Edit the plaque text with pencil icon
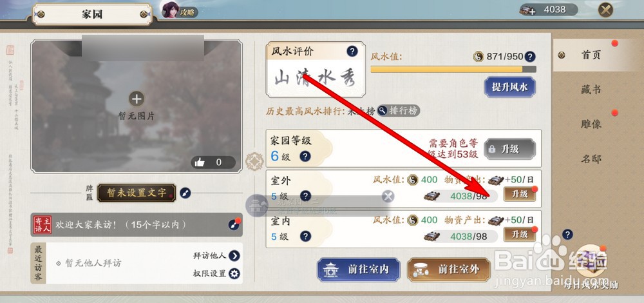 [185, 193]
